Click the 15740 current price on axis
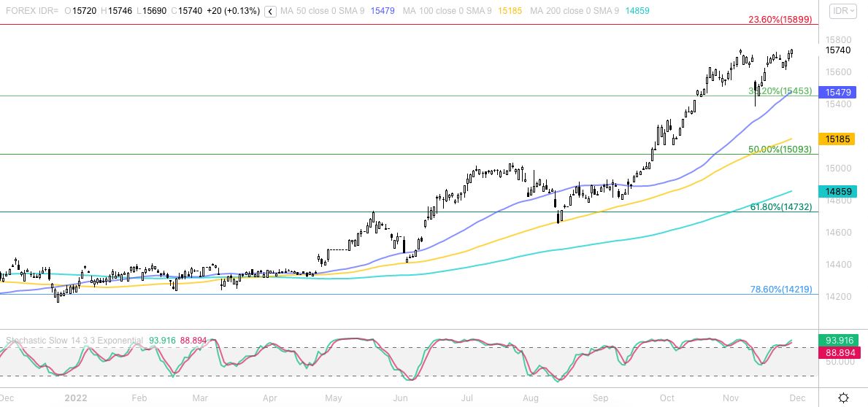Screen dimensions: 868x407 [x=837, y=50]
